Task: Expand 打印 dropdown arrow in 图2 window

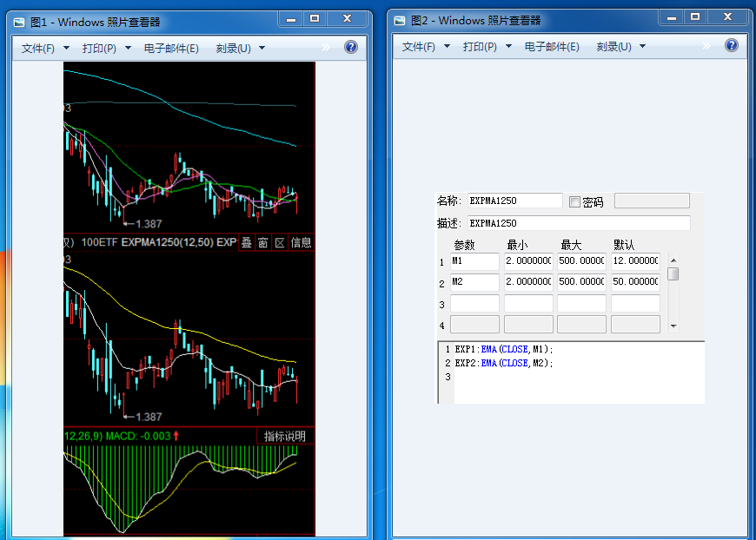Action: coord(508,47)
